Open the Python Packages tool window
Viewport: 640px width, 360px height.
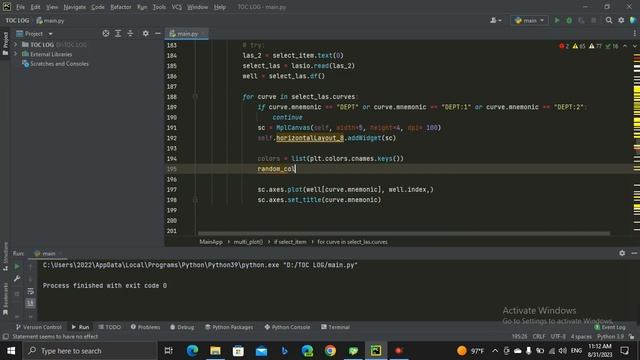(229, 327)
